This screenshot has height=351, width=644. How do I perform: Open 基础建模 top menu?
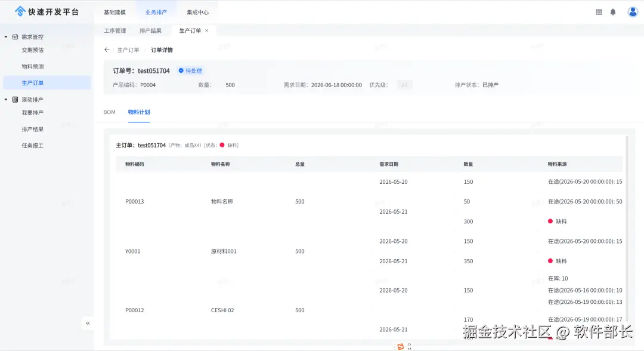(x=114, y=13)
